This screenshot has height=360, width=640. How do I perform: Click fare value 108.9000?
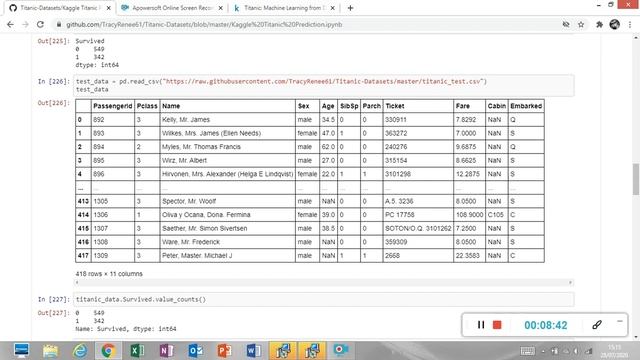click(x=469, y=215)
